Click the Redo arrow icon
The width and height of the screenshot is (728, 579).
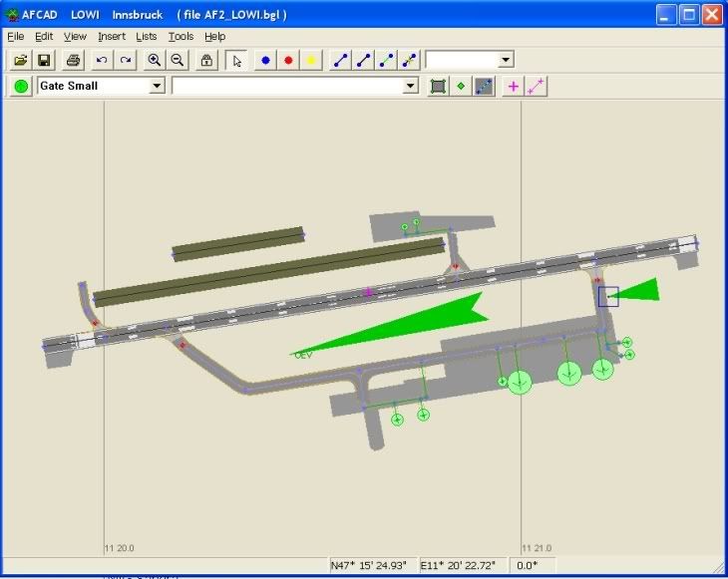126,60
